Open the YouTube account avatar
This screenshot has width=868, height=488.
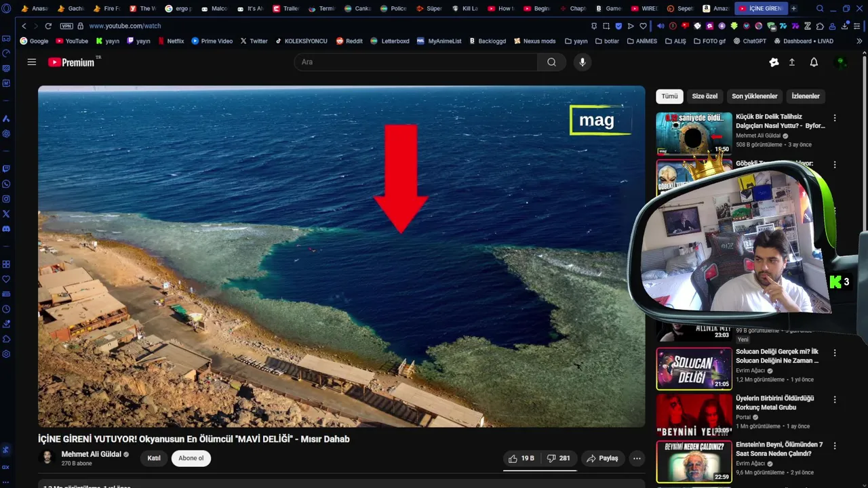coord(841,62)
